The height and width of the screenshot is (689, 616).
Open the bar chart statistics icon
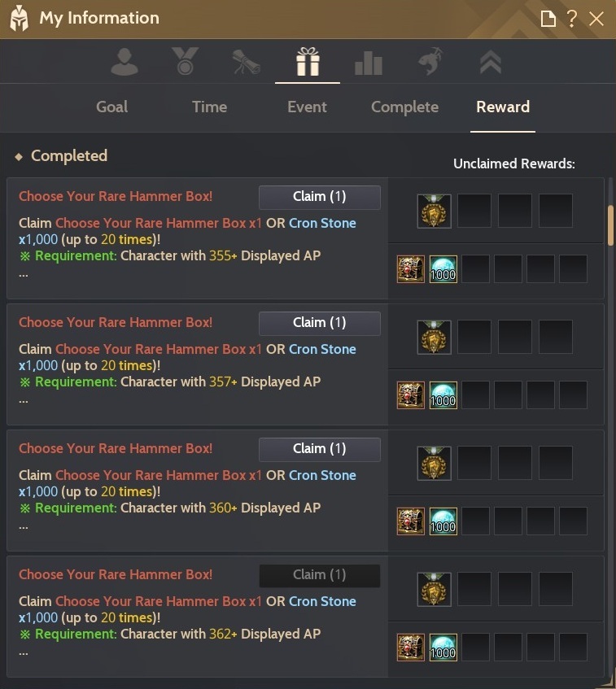click(369, 63)
